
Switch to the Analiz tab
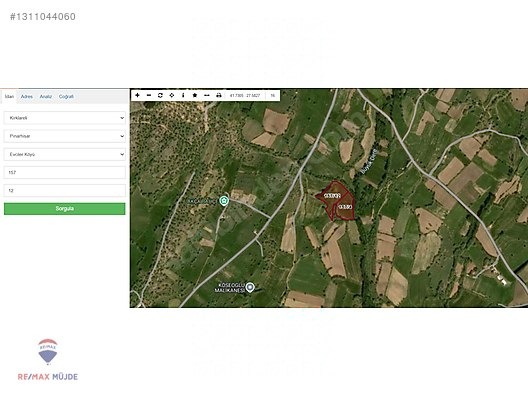coord(46,97)
